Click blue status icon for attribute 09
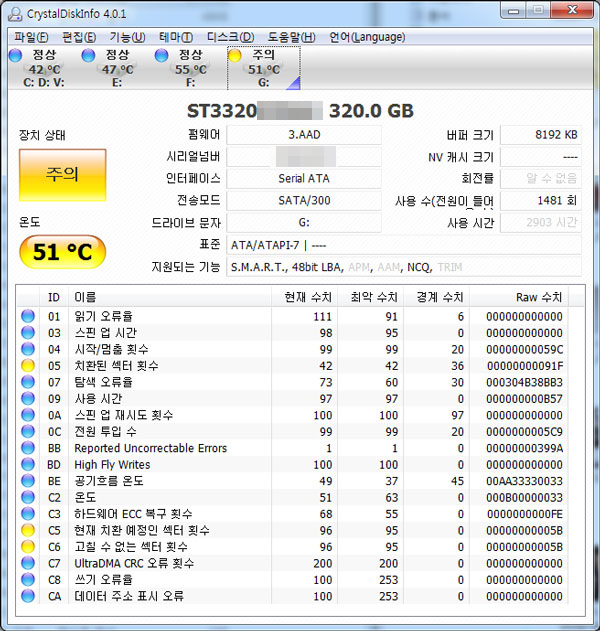 tap(28, 398)
